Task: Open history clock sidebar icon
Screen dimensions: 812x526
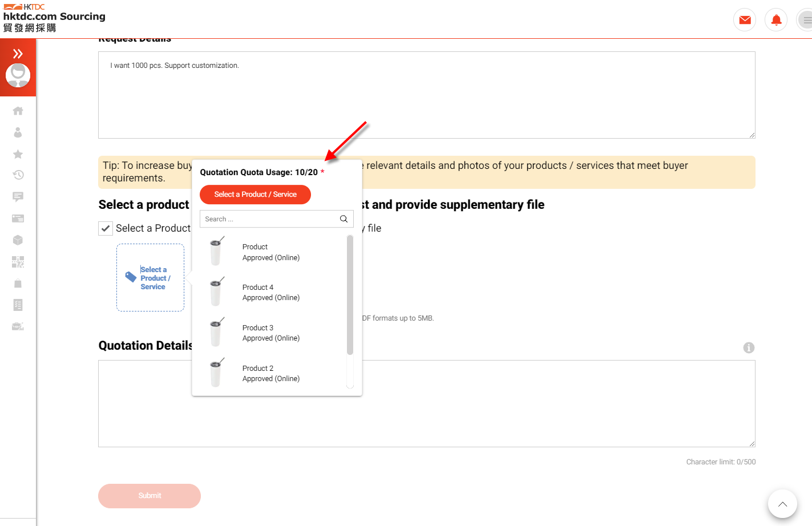Action: pos(18,175)
